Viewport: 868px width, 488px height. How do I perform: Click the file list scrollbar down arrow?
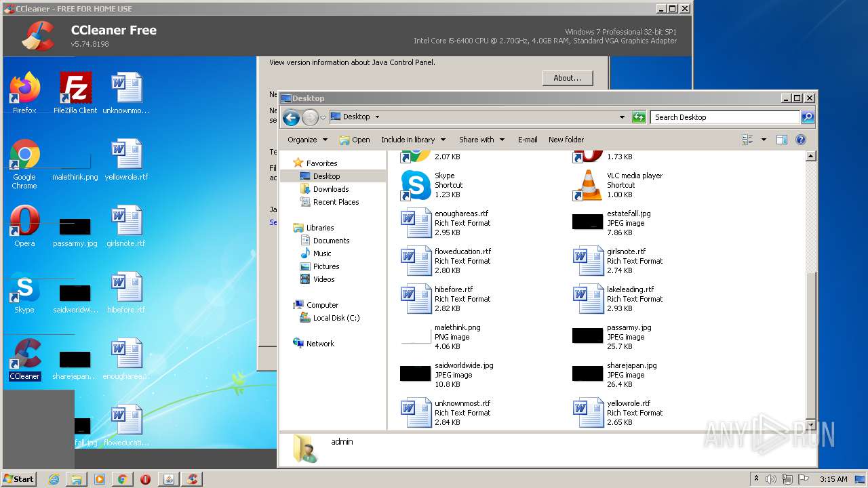point(810,424)
